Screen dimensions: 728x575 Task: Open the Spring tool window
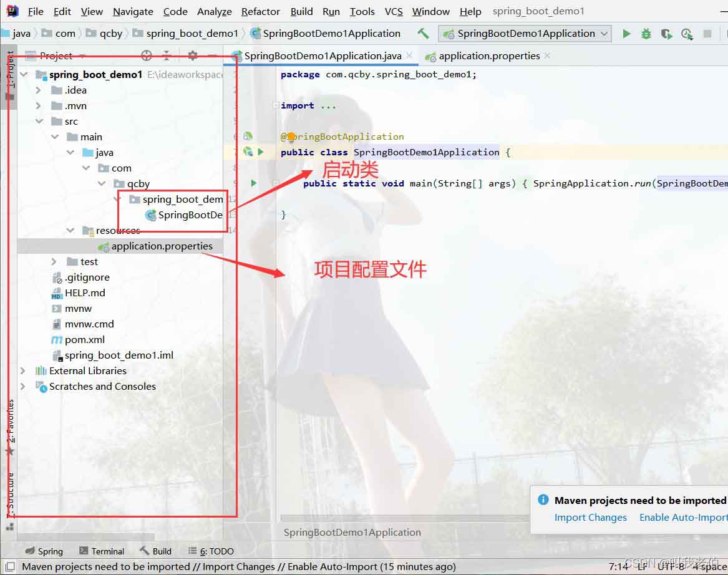[x=44, y=551]
